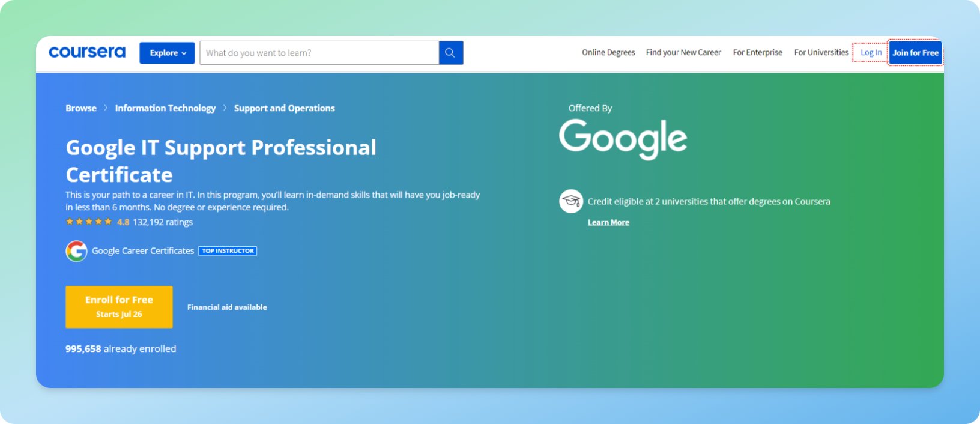Click the large Google logo
This screenshot has height=424, width=980.
(x=623, y=139)
